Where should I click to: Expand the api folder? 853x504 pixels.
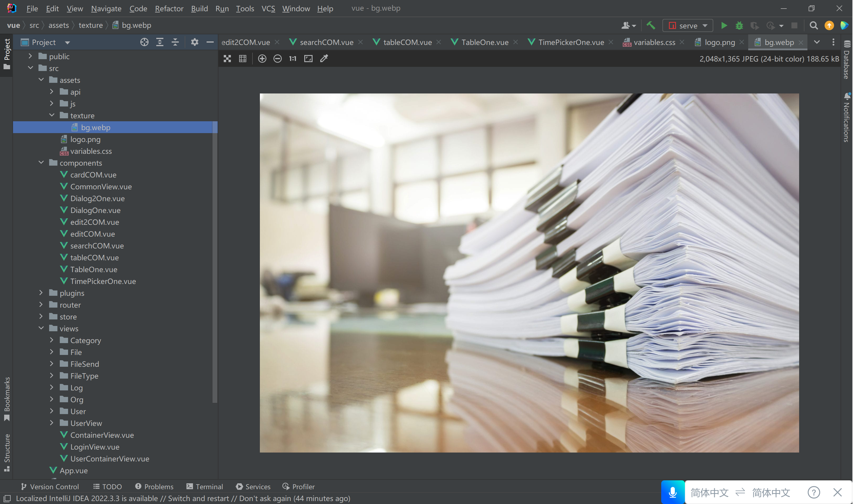click(52, 92)
